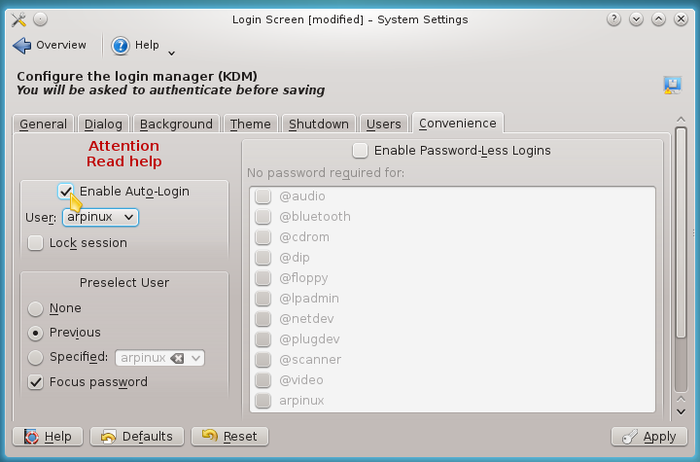This screenshot has height=462, width=700.
Task: Enable the Lock session checkbox
Action: tap(35, 243)
